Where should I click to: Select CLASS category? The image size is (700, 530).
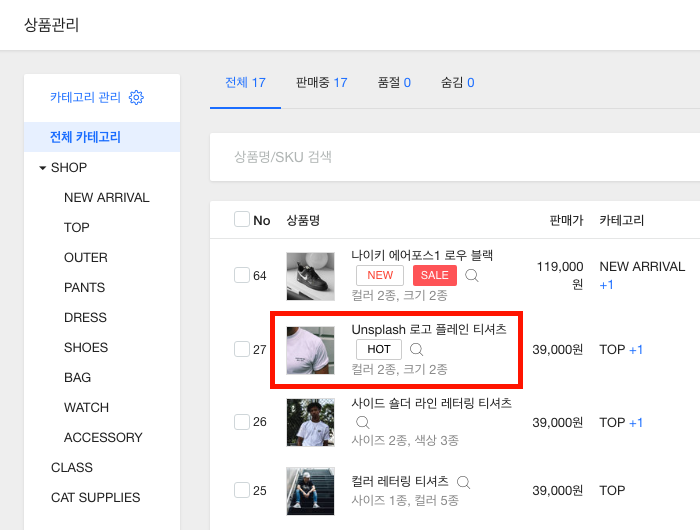click(72, 467)
